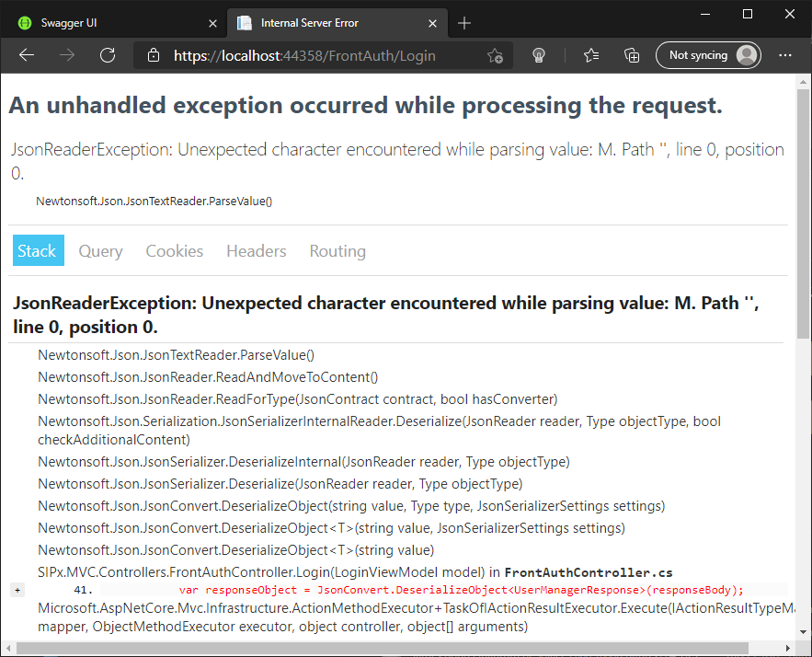The image size is (812, 657).
Task: Click the horizontal scrollbar right arrow
Action: pos(788,648)
